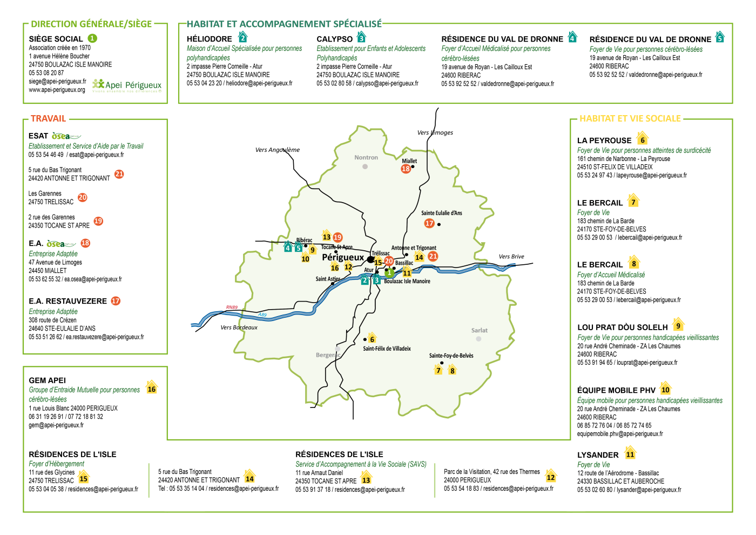Click the 'Vers Limoges' direction label

[435, 132]
